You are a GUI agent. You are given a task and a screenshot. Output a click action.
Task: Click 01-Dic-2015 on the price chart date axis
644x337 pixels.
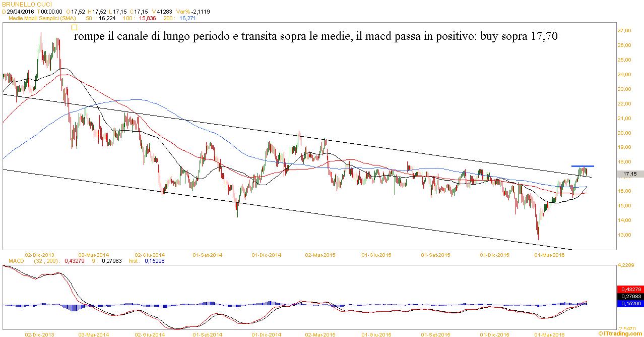(x=494, y=255)
